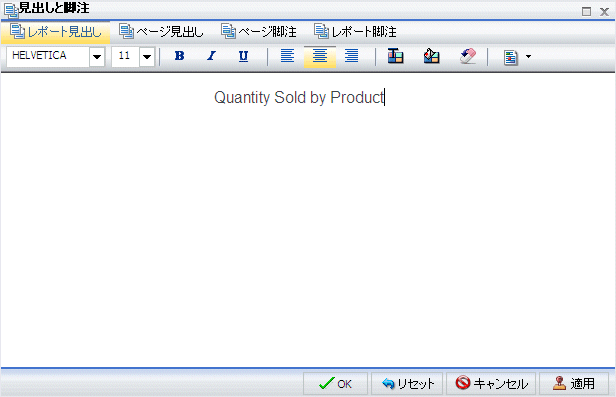The image size is (616, 397).
Task: Open the HELVETICA font dropdown
Action: pos(97,57)
